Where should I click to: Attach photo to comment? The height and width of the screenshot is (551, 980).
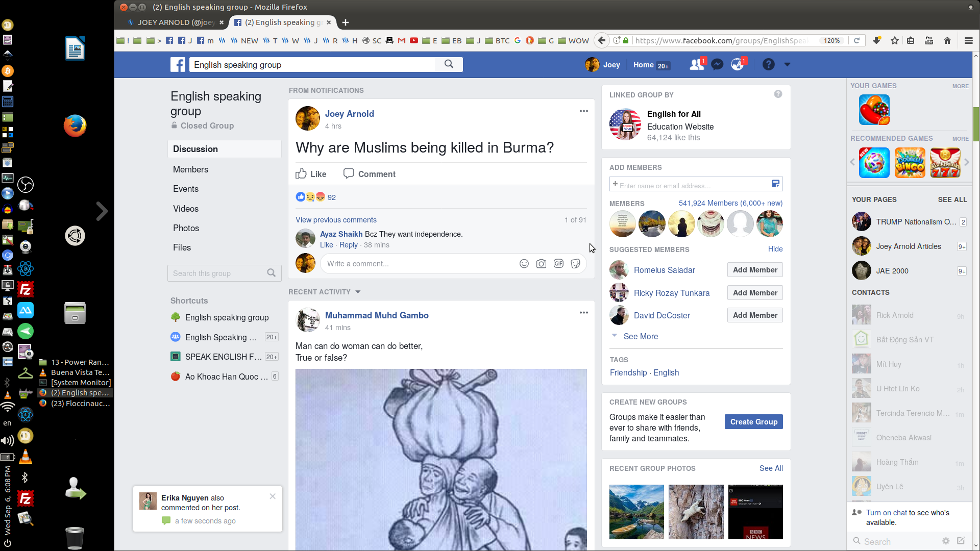point(542,264)
